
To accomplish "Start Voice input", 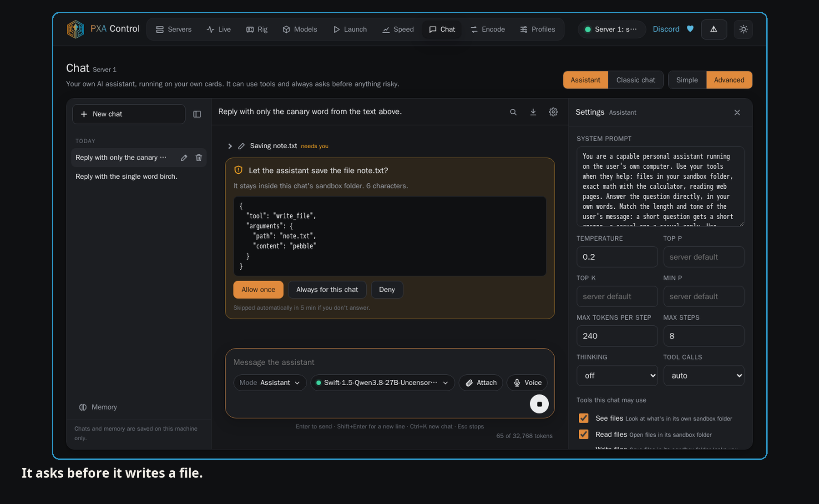I will [527, 383].
